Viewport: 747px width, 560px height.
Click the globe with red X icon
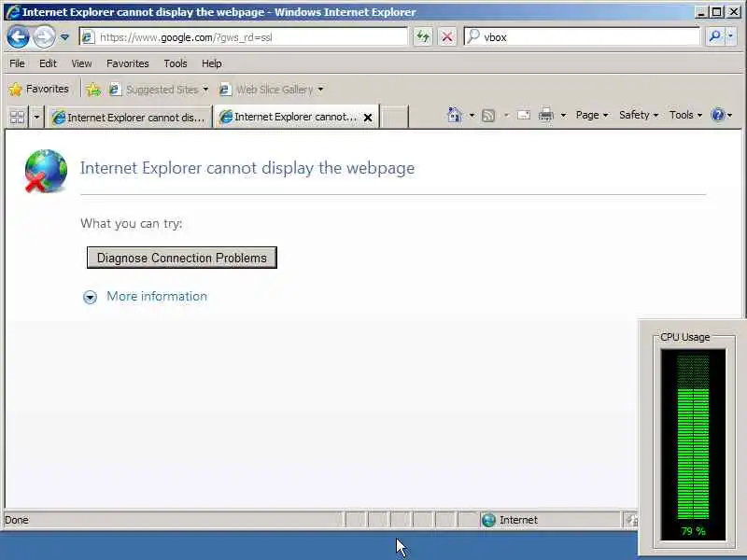(x=46, y=171)
